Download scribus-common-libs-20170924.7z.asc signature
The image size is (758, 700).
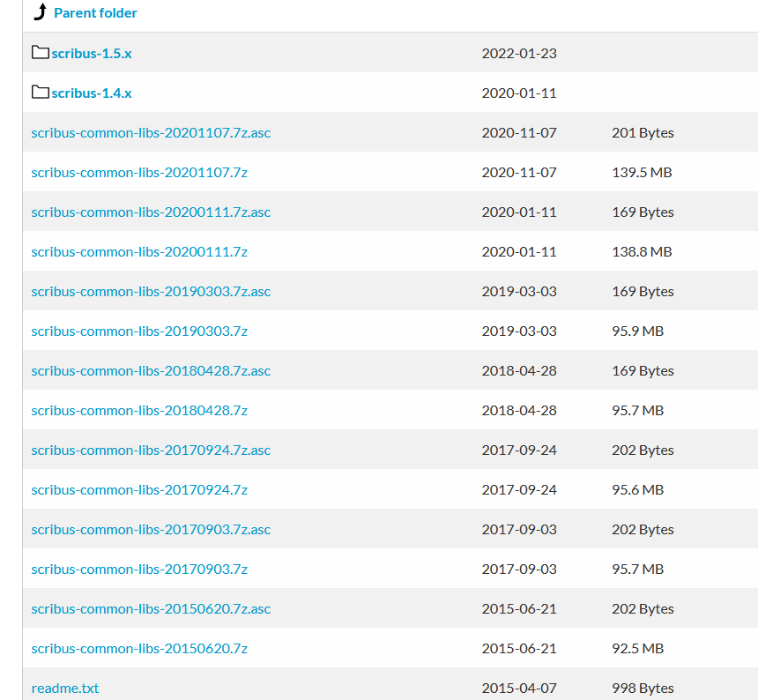pyautogui.click(x=151, y=451)
